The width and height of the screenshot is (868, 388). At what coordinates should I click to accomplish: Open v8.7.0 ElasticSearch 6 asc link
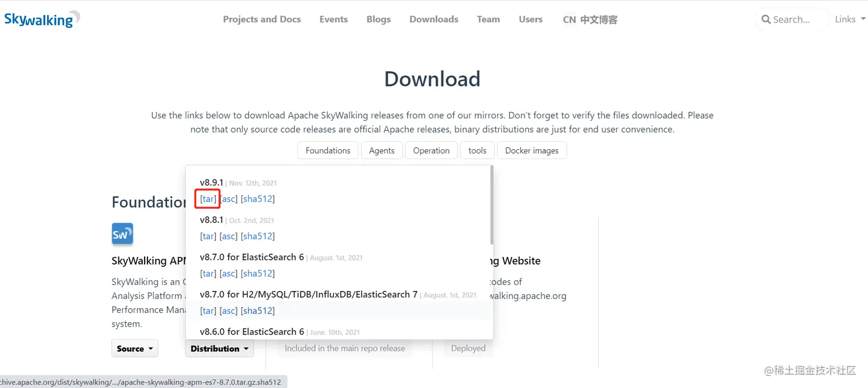228,273
